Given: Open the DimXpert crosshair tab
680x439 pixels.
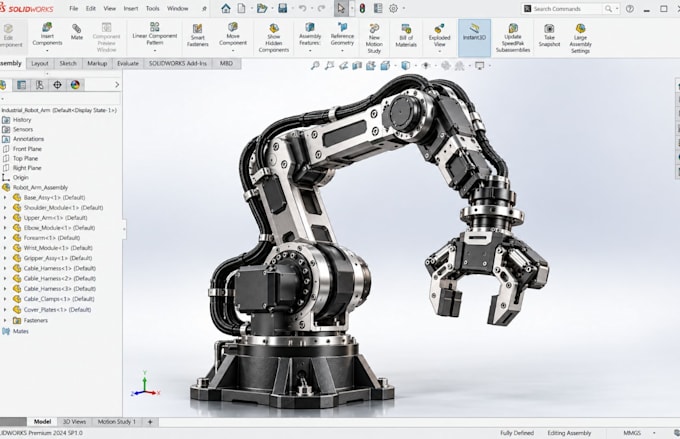Looking at the screenshot, I should [57, 85].
